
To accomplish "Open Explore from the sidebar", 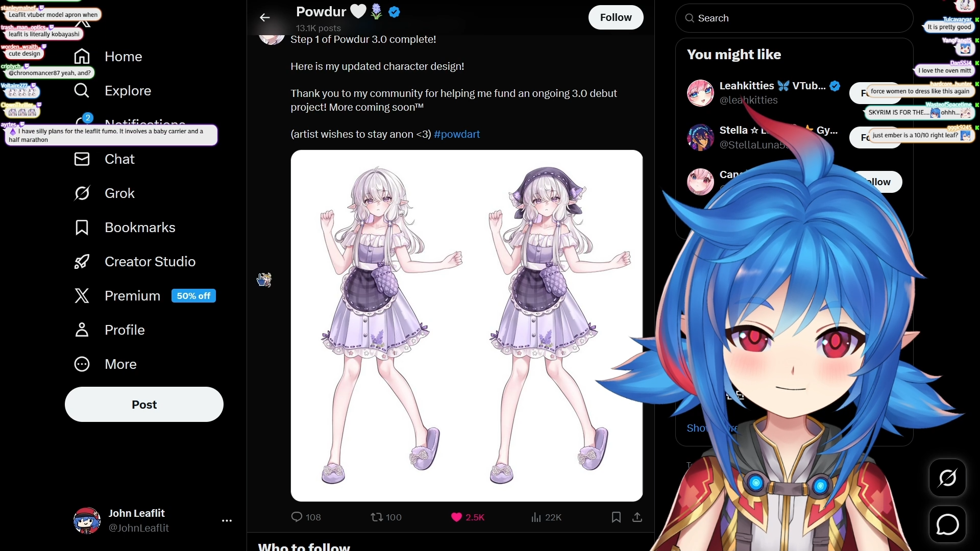I will tap(113, 91).
